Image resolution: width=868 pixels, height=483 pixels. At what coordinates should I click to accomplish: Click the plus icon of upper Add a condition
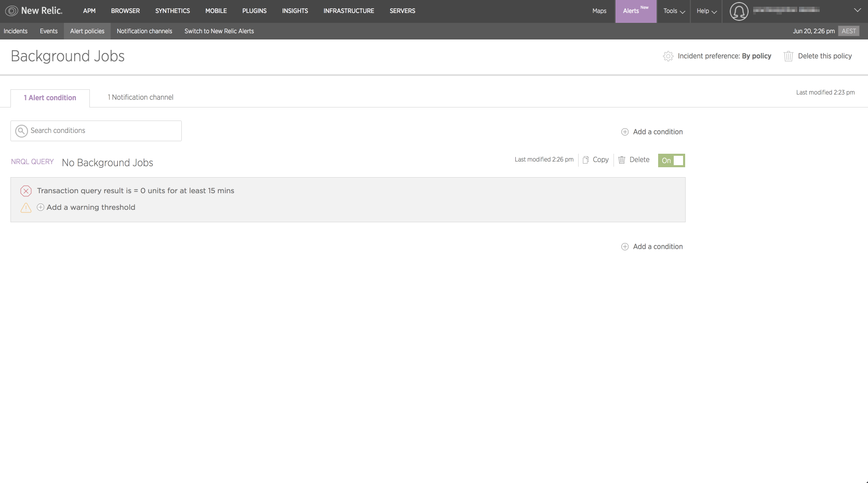click(625, 132)
